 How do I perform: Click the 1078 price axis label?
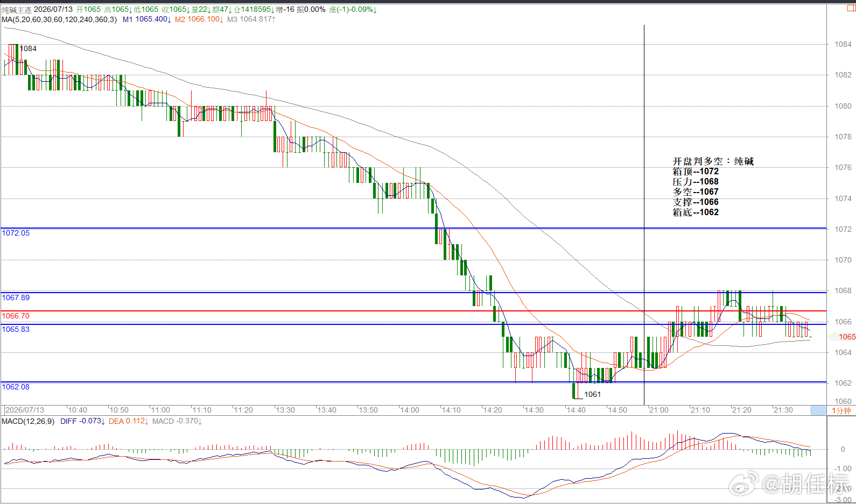coord(843,137)
